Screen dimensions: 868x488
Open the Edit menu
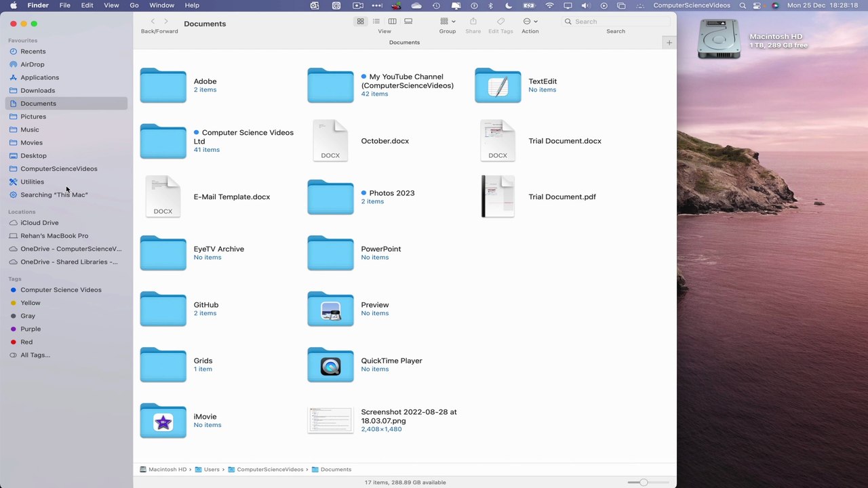[87, 5]
